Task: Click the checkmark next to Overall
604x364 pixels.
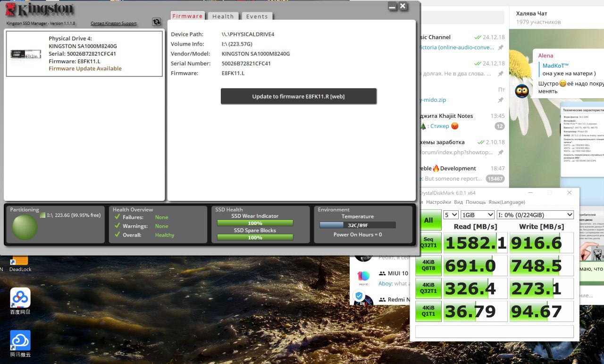Action: tap(117, 235)
